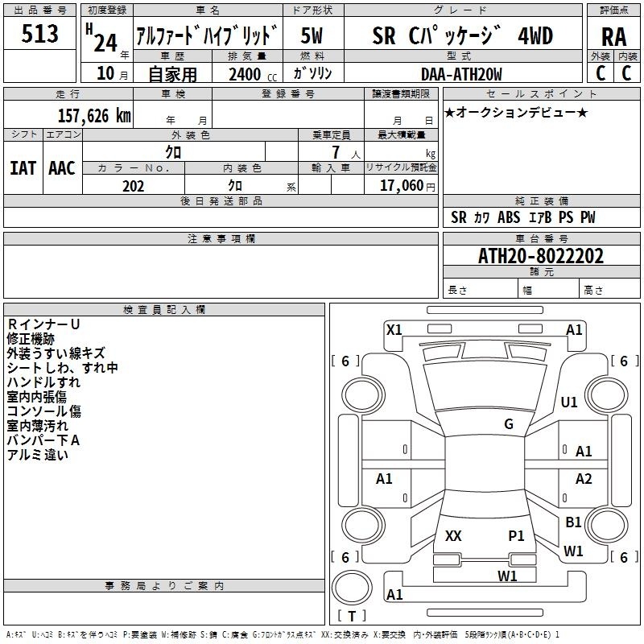Click the アルミ違い inspector note line

coord(38,455)
